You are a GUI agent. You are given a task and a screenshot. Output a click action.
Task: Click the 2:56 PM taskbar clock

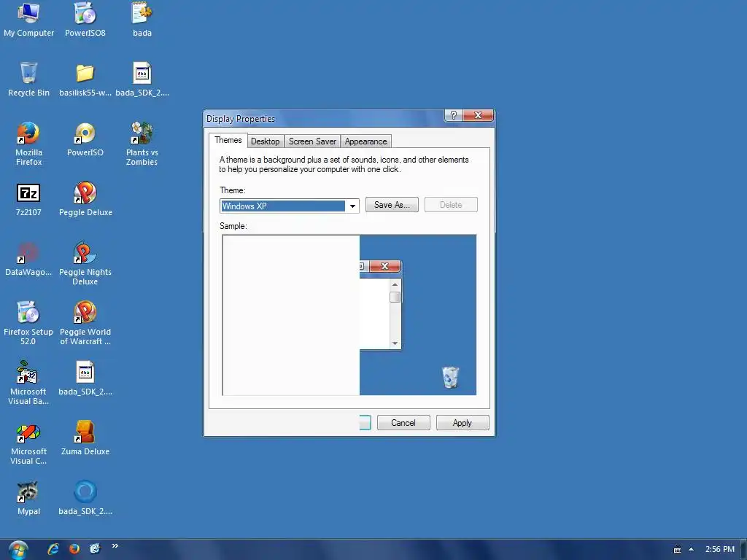720,550
